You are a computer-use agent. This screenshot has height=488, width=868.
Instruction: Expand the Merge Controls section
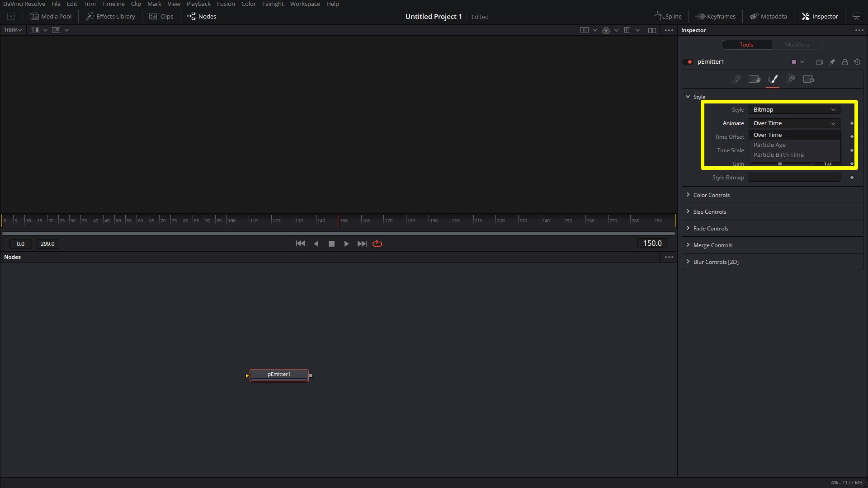click(773, 245)
